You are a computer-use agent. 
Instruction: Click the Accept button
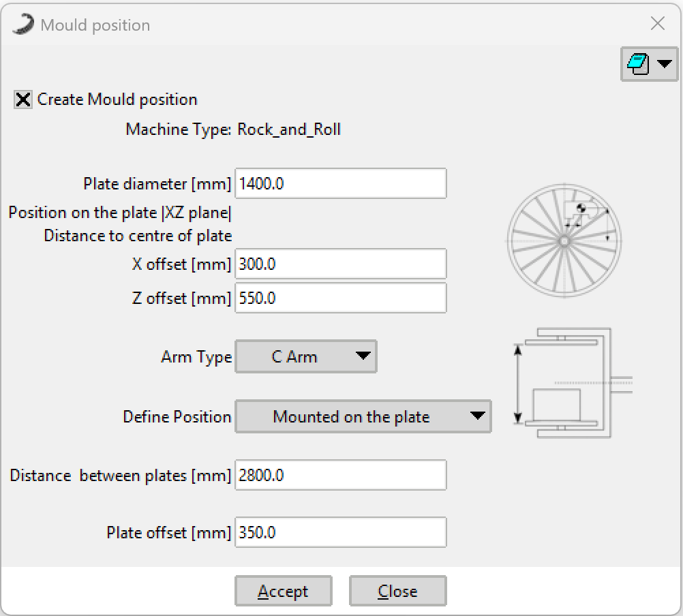[283, 591]
